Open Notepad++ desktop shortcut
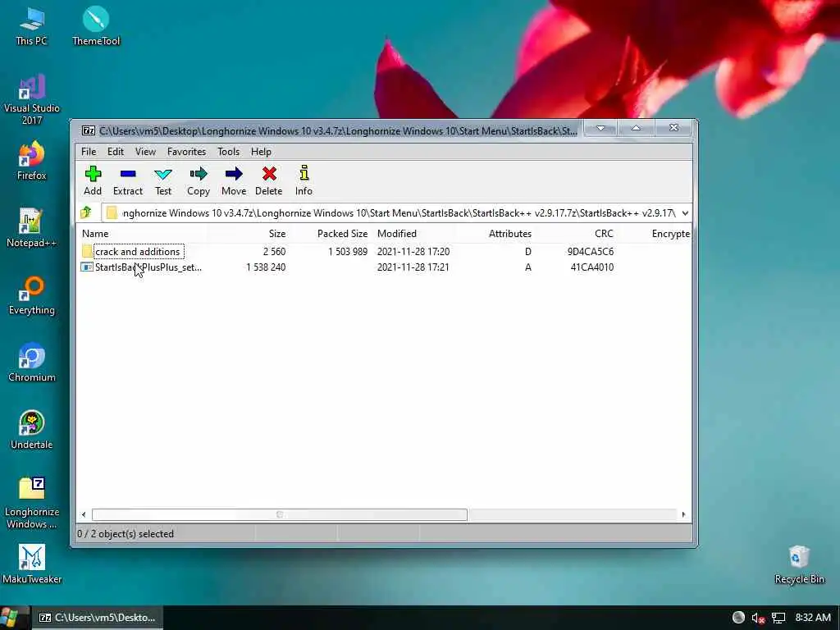 coord(32,228)
